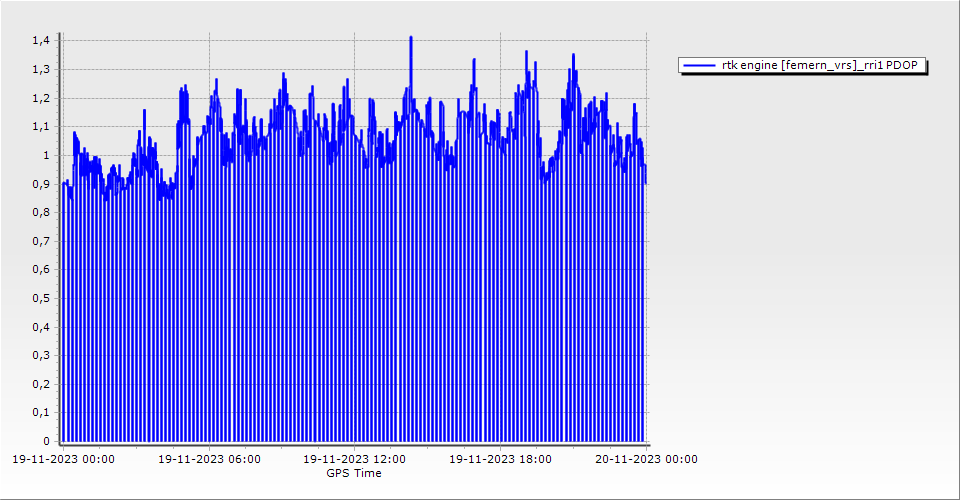This screenshot has height=500, width=960.
Task: Select the '0,7' y-axis tick label
Action: [40, 241]
